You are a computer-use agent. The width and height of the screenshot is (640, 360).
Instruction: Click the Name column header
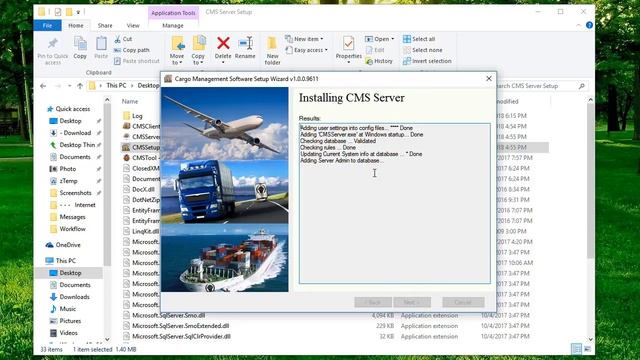[x=130, y=101]
